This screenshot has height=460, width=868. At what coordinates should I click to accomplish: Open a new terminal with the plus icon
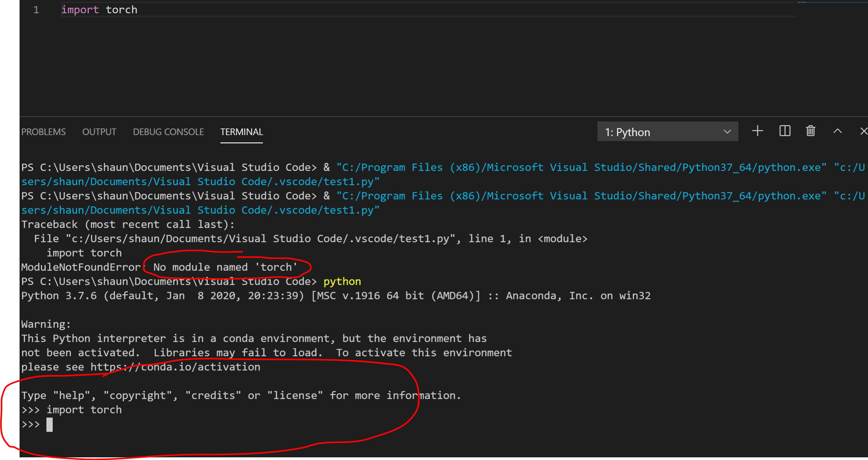pyautogui.click(x=758, y=131)
